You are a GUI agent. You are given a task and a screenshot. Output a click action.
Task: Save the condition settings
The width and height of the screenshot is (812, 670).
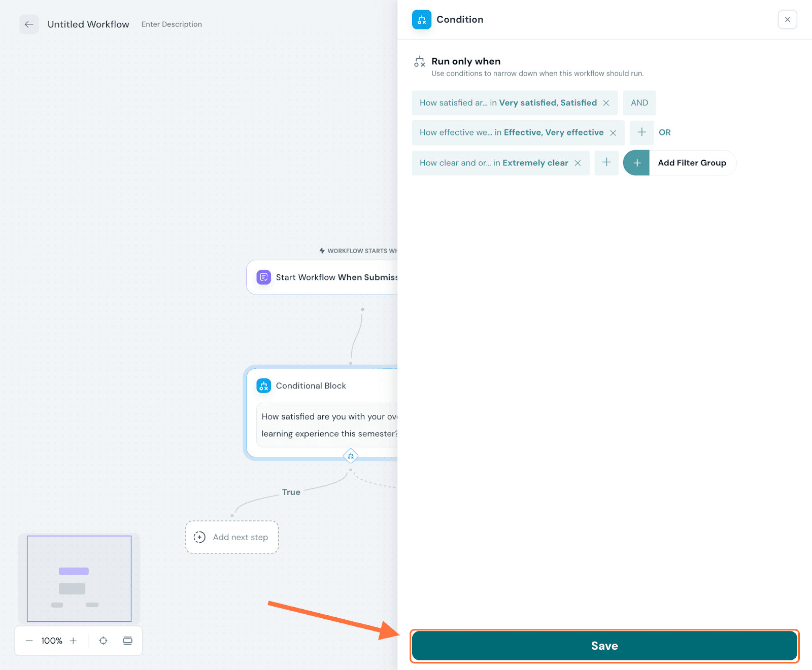pos(604,646)
